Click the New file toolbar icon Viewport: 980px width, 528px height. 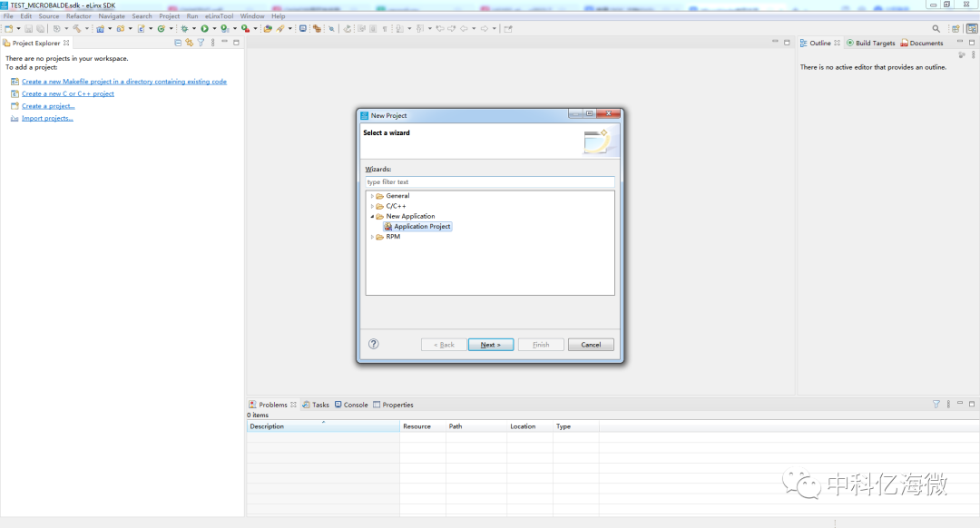pyautogui.click(x=9, y=29)
